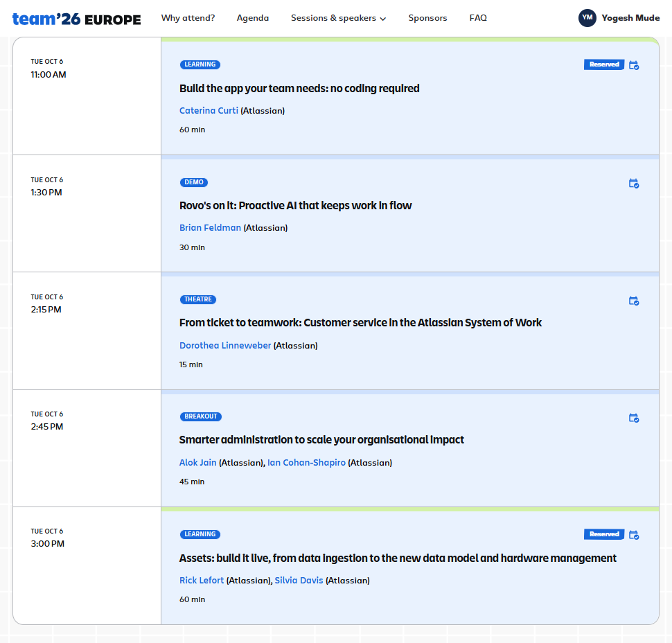Open speaker Ian Cohan-Shapiro profile
672x643 pixels.
point(306,463)
